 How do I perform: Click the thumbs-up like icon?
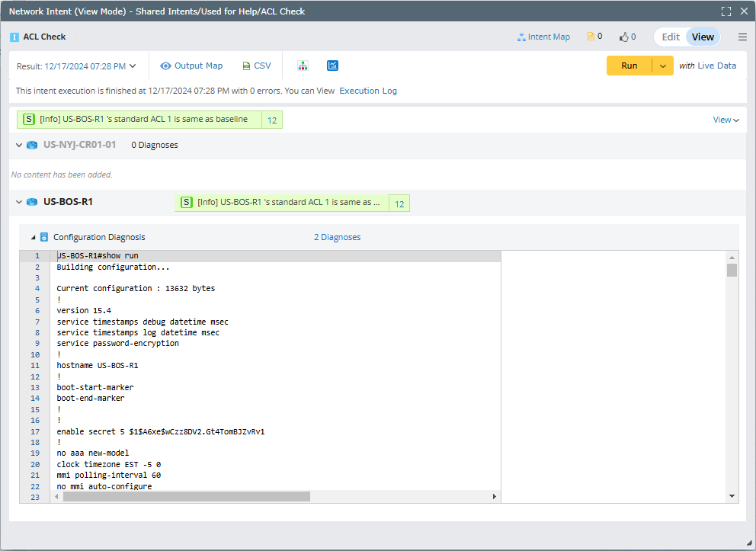[x=624, y=37]
